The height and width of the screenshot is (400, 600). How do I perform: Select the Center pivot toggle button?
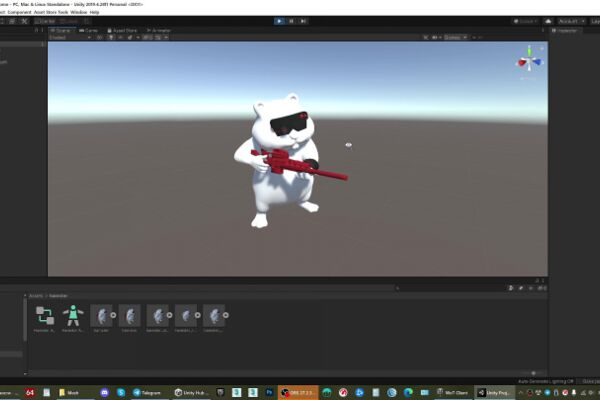46,21
